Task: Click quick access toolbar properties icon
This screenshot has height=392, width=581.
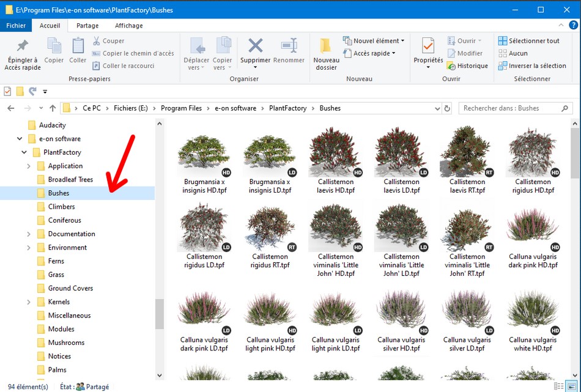Action: coord(7,91)
